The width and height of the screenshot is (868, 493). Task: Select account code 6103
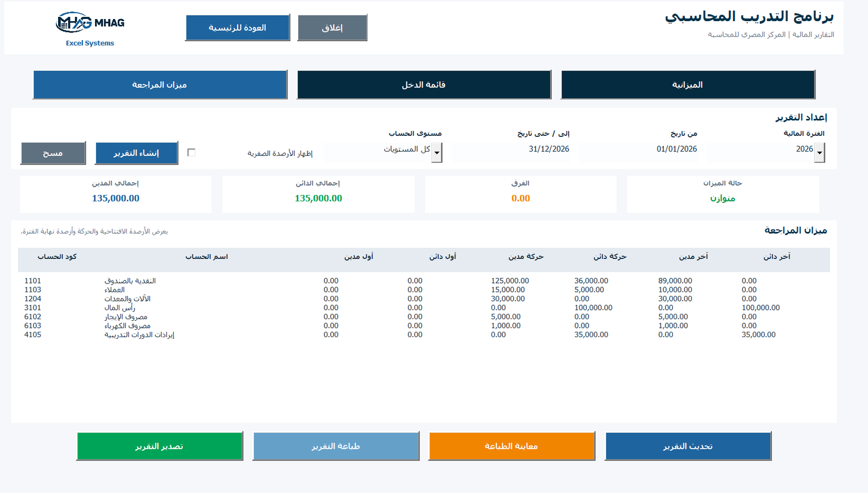pos(33,326)
